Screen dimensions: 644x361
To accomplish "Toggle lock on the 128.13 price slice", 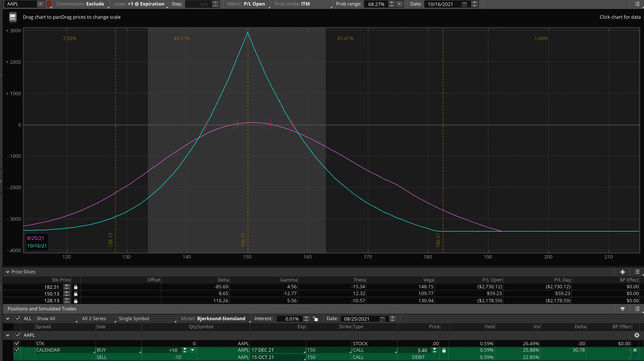I will click(76, 301).
